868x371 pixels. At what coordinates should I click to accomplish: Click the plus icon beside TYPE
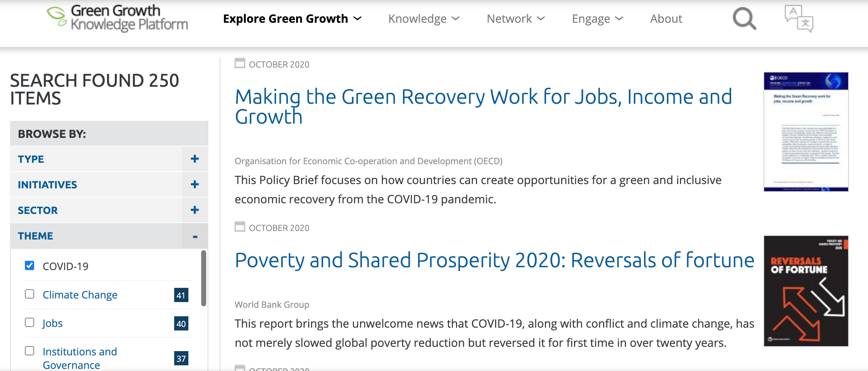[194, 159]
